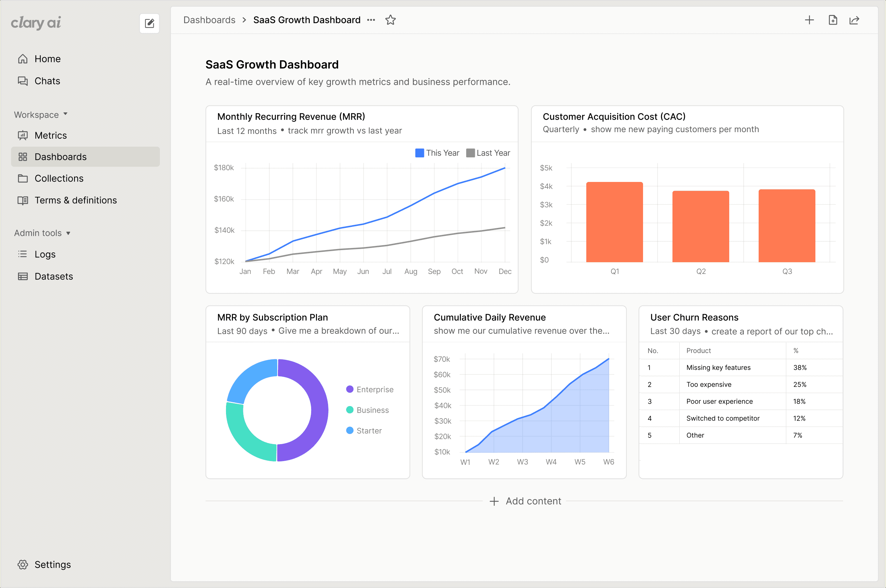Open Metrics in the sidebar
Screen dimensions: 886x588
click(50, 135)
